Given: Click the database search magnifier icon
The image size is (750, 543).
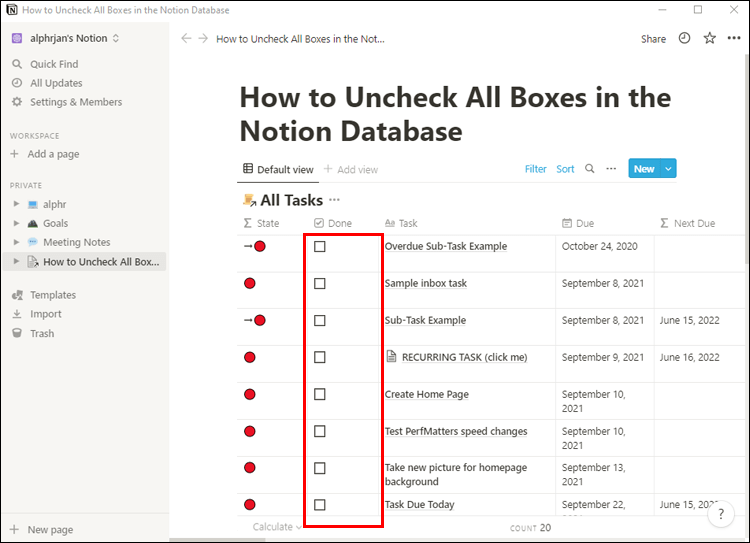Looking at the screenshot, I should [590, 169].
